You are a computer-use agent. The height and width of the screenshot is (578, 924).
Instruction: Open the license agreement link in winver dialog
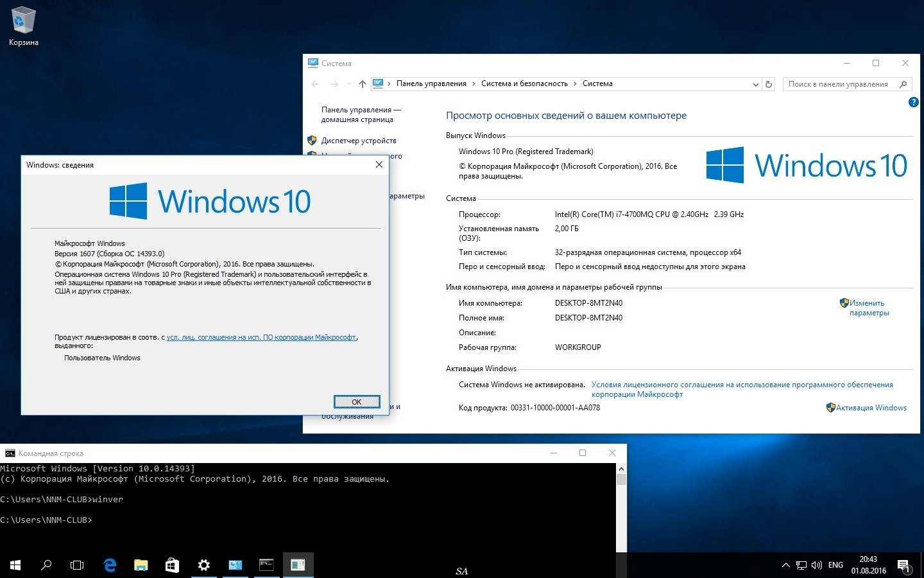261,337
